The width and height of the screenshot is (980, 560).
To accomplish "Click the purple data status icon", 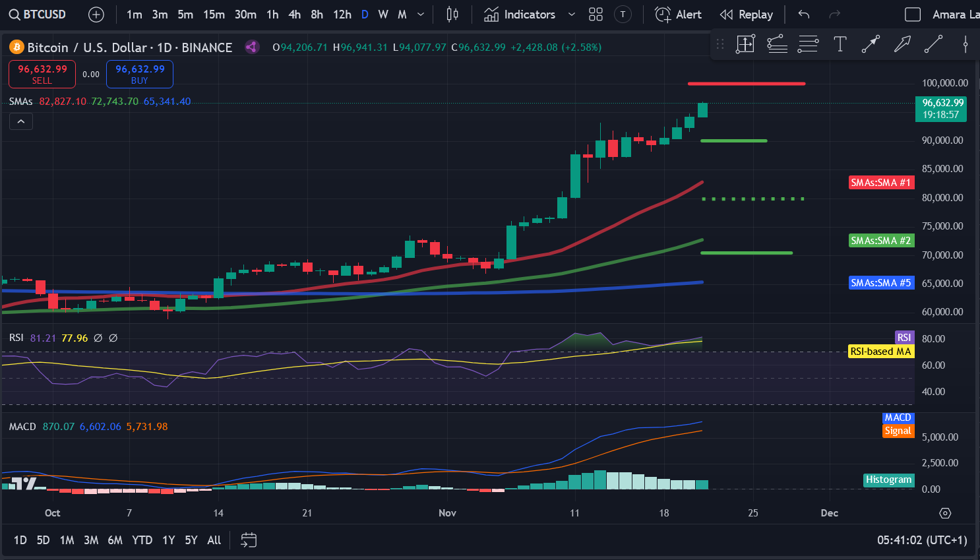I will (x=251, y=47).
